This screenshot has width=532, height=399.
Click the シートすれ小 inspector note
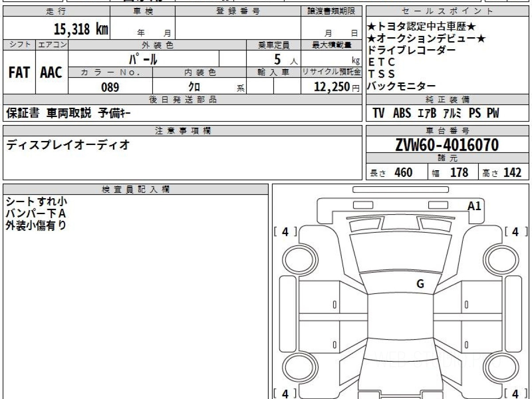pos(36,202)
